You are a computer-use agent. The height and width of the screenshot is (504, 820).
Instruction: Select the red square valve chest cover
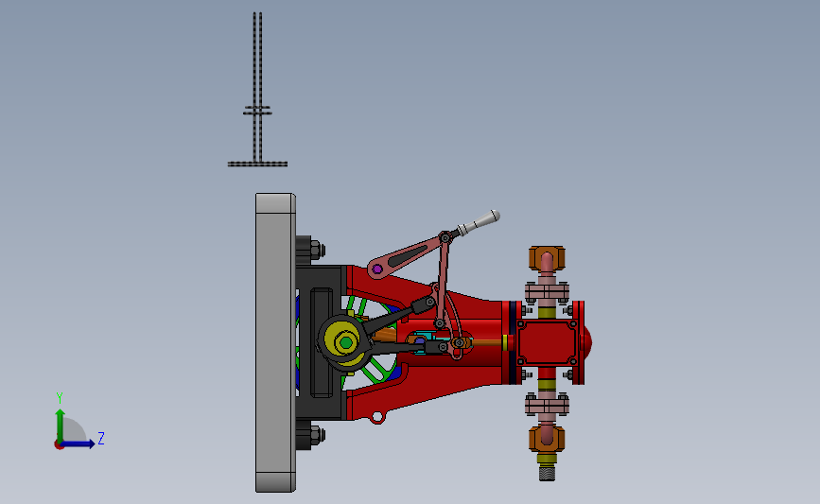547,343
